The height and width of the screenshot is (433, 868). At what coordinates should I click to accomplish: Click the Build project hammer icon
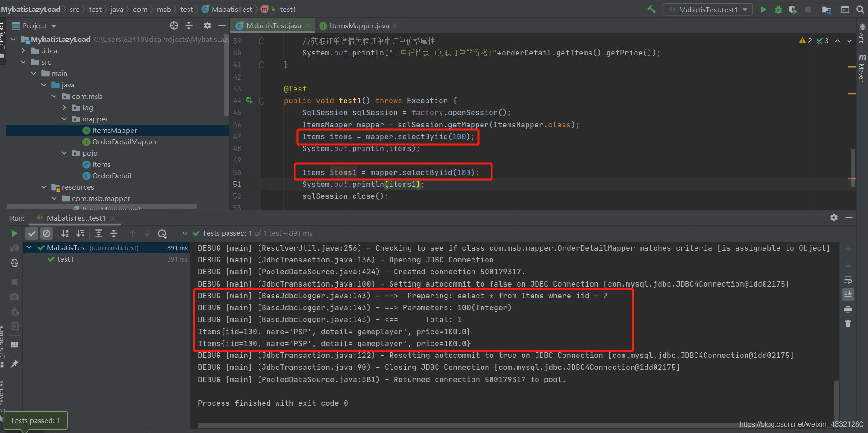(651, 9)
